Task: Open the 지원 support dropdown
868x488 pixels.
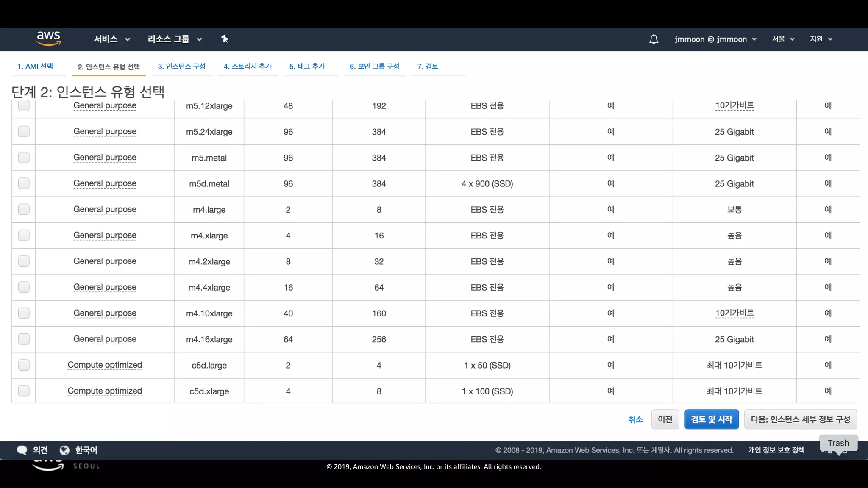Action: coord(821,39)
